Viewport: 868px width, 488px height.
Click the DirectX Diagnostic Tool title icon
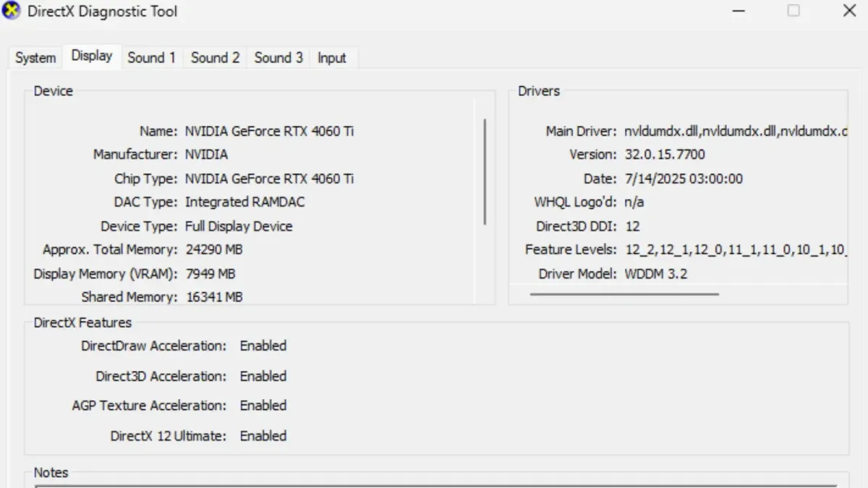tap(12, 12)
